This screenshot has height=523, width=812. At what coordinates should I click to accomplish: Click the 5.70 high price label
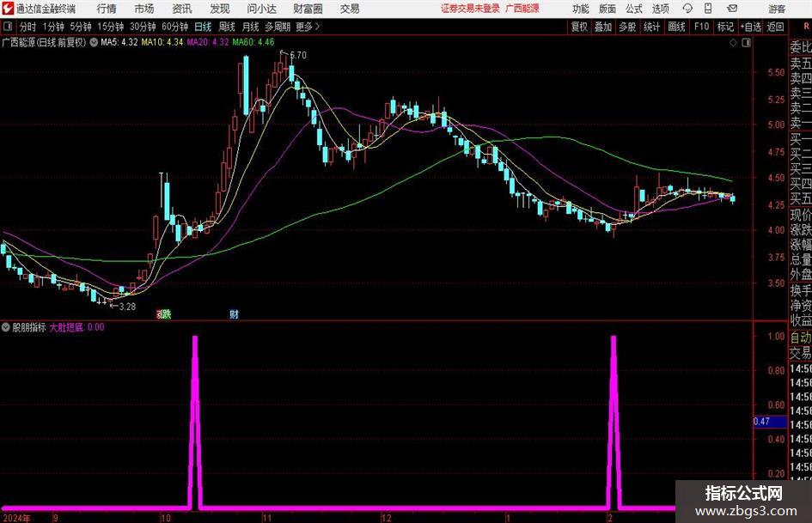click(x=298, y=55)
